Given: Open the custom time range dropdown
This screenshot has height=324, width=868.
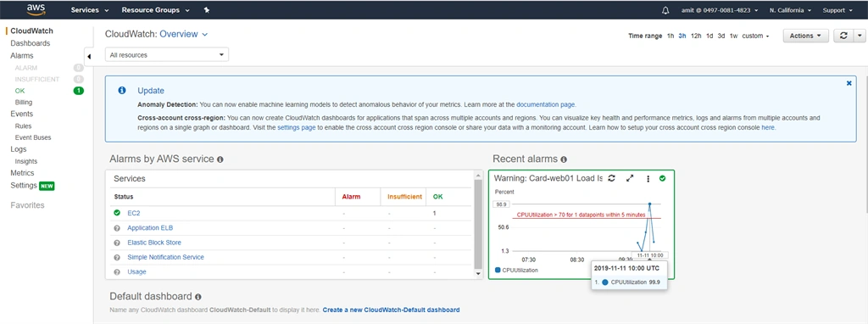Looking at the screenshot, I should (755, 36).
